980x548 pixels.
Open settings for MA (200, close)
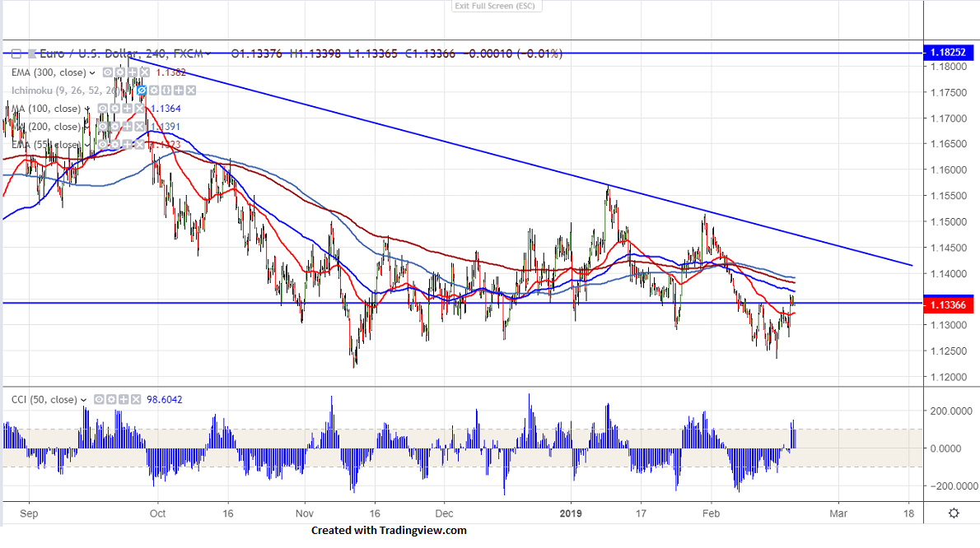coord(115,127)
